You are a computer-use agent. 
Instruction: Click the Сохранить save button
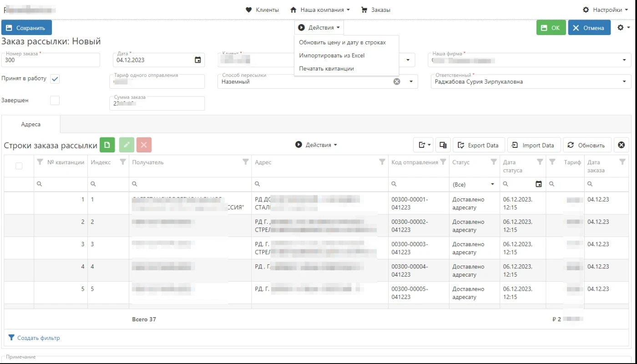coord(26,28)
